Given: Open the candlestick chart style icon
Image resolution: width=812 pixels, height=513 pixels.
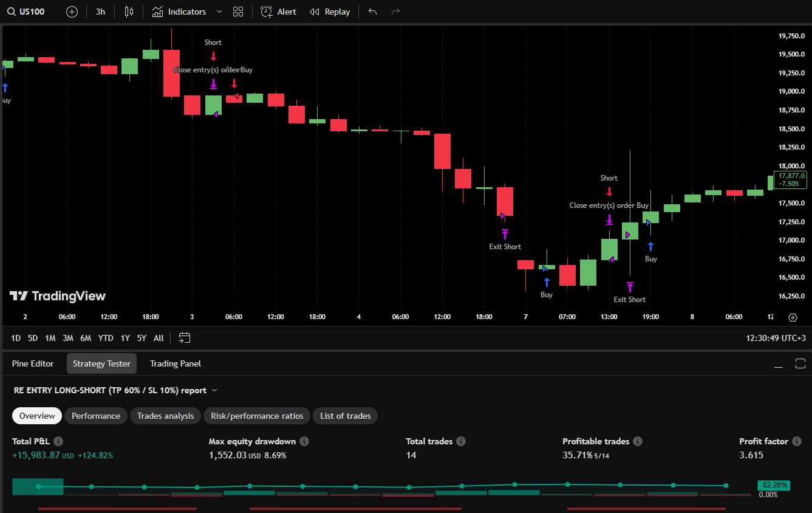Looking at the screenshot, I should pos(128,12).
